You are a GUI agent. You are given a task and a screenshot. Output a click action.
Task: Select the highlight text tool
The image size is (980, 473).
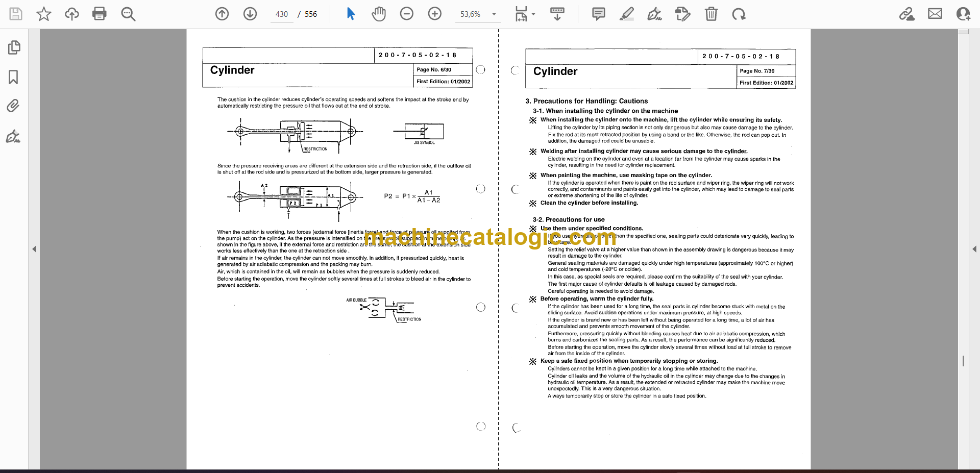[627, 14]
